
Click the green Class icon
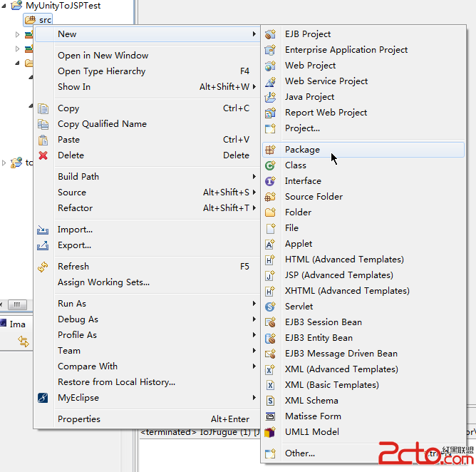(270, 165)
